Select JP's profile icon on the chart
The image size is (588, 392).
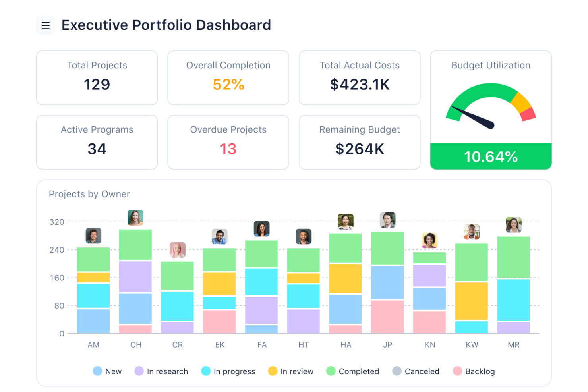388,220
